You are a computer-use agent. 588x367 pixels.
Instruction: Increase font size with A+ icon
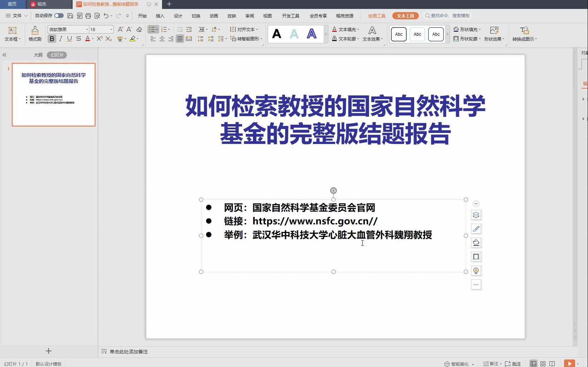click(121, 29)
